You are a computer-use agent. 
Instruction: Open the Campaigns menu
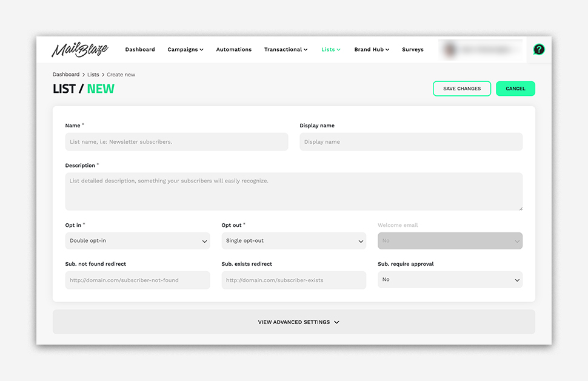(x=185, y=50)
